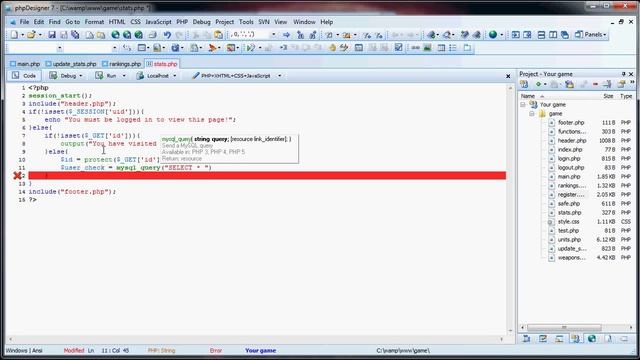Select weapons file in project tree
Viewport: 640px width, 360px height.
click(x=572, y=258)
